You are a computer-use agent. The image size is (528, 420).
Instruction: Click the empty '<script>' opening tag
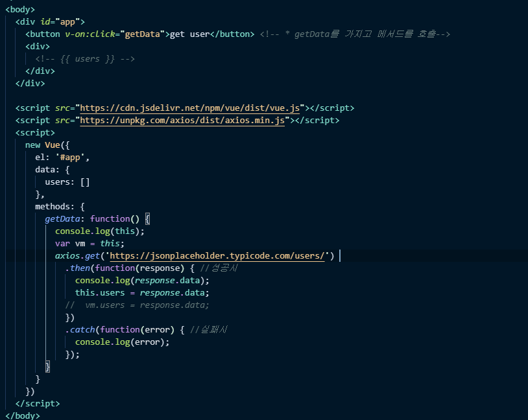35,133
